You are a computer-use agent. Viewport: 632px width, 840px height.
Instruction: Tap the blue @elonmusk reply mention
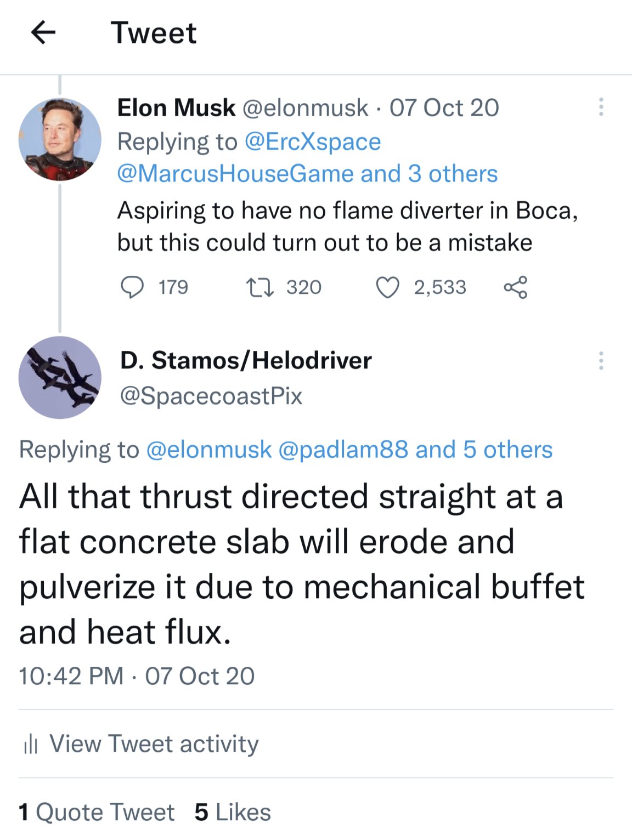coord(208,450)
